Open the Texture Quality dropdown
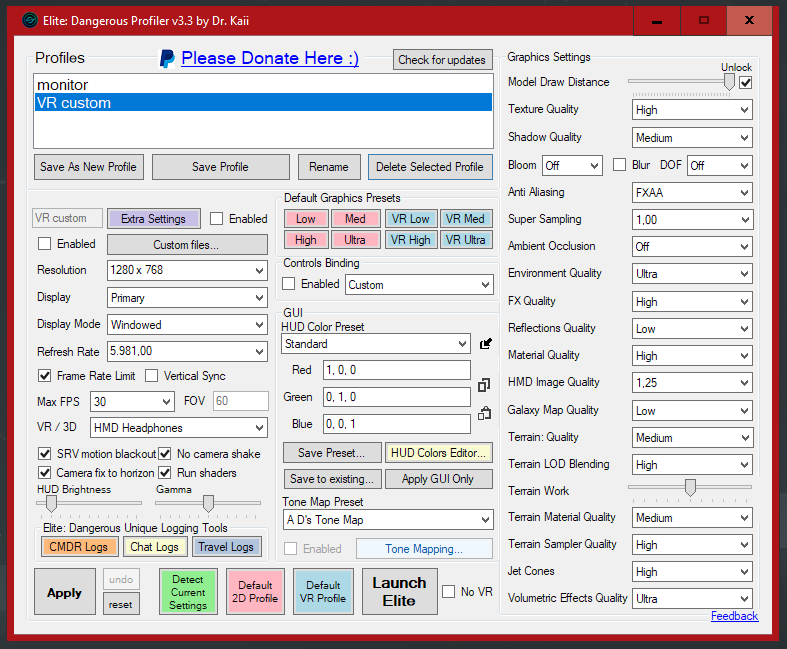Screen dimensions: 787x649 tap(692, 110)
